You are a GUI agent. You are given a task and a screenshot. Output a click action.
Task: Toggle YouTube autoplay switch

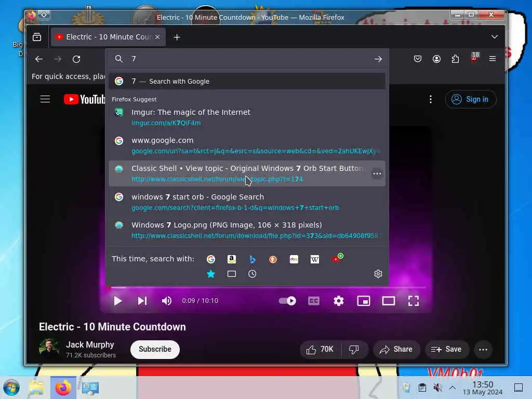[x=287, y=301]
